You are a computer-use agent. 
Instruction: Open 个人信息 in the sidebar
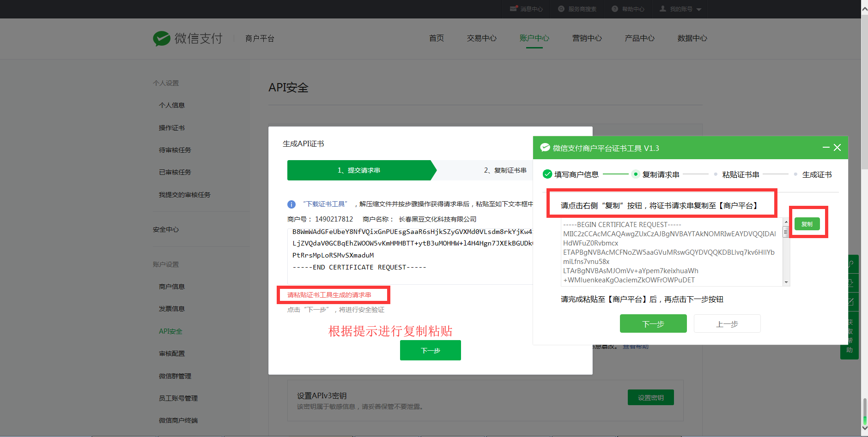(172, 105)
